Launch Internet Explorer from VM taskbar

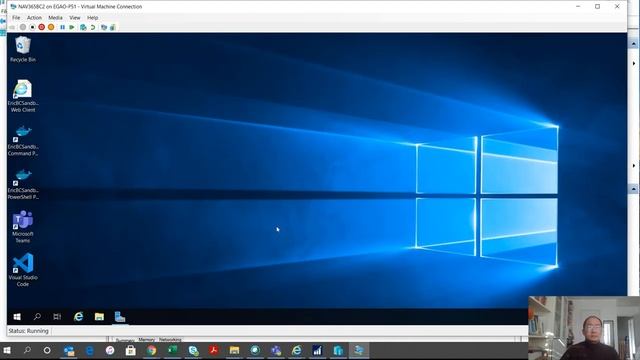click(x=78, y=317)
